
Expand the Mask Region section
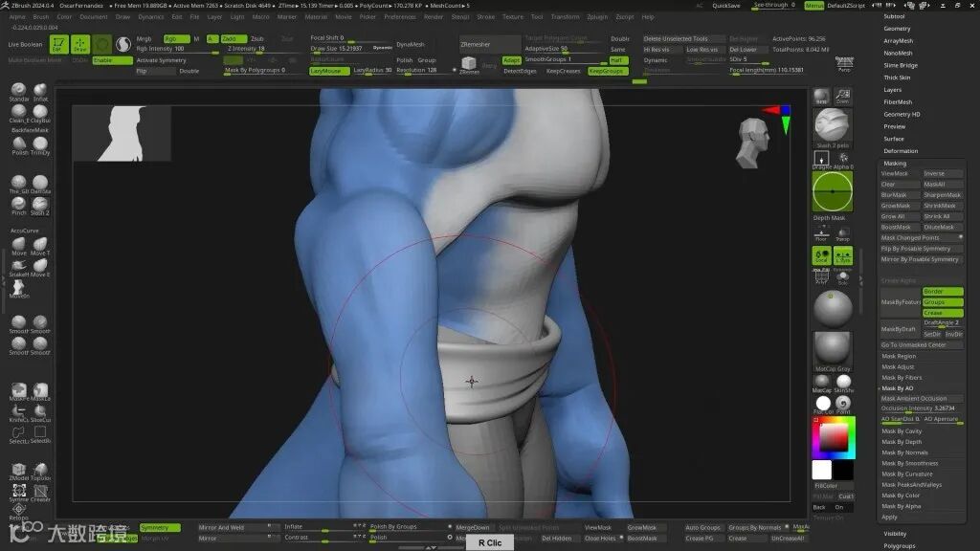pyautogui.click(x=899, y=356)
